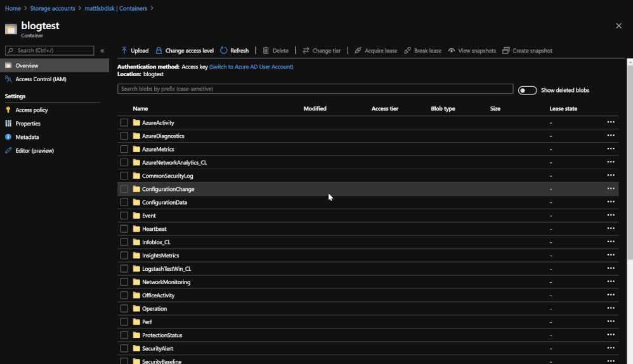Check the Operation row checkbox
This screenshot has height=364, width=633.
click(x=124, y=309)
